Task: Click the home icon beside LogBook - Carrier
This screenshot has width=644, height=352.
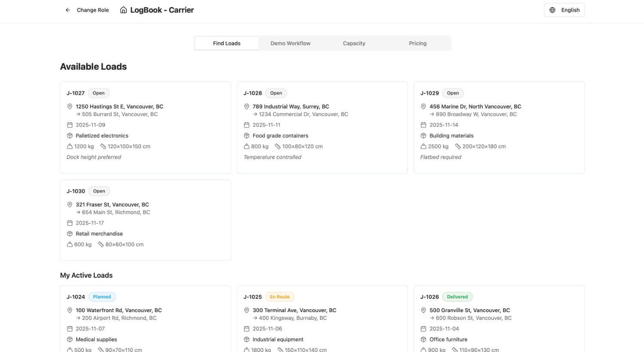Action: click(124, 10)
